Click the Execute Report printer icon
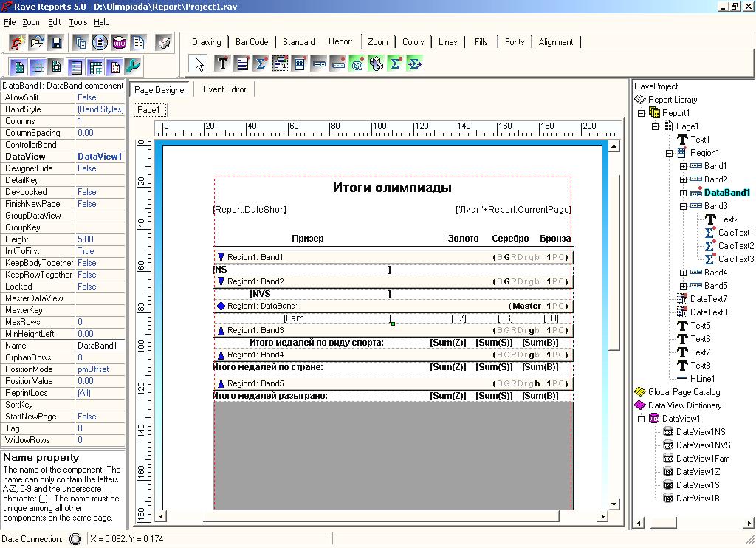This screenshot has height=548, width=756. (163, 43)
